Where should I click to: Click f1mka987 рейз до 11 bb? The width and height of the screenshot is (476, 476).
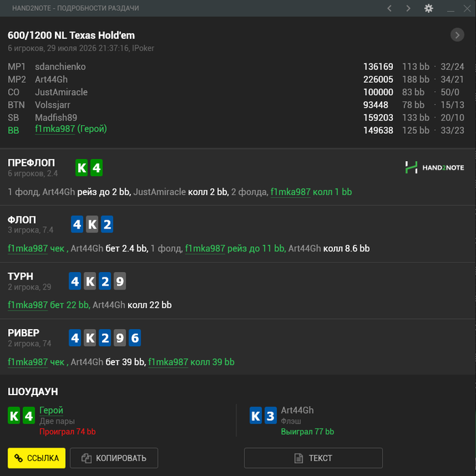[235, 248]
